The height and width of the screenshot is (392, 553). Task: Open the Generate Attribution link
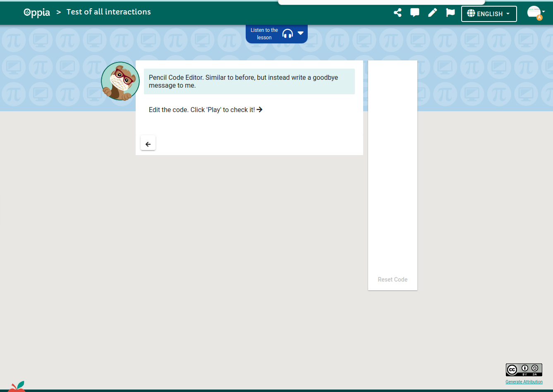[524, 382]
